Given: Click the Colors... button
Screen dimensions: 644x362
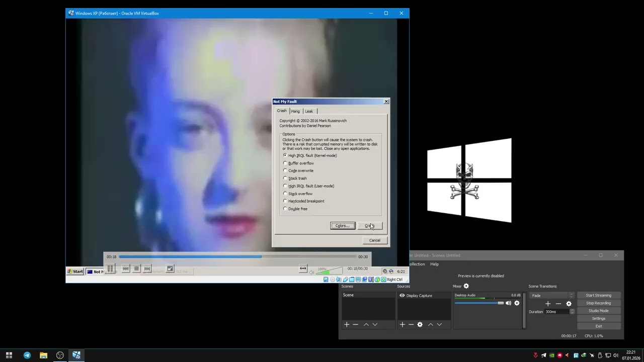Looking at the screenshot, I should point(343,226).
